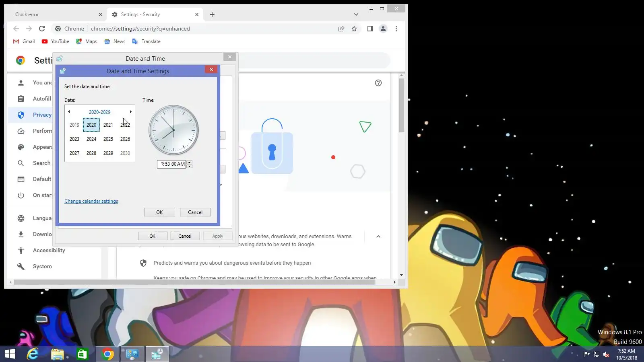The width and height of the screenshot is (644, 362).
Task: Select year 2026 in the calendar
Action: (x=125, y=139)
